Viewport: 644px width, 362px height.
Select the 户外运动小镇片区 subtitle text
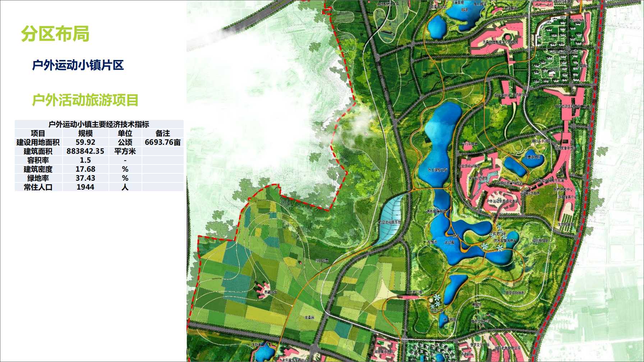pyautogui.click(x=78, y=65)
